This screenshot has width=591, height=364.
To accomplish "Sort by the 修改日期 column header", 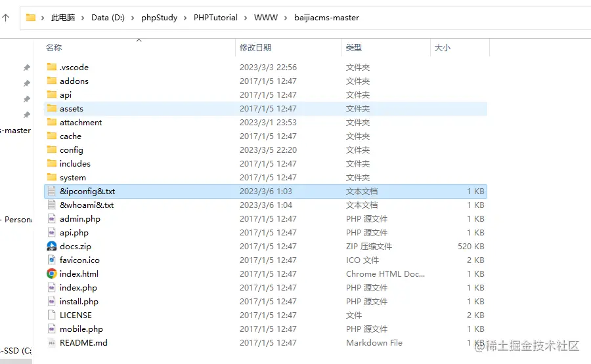I will pyautogui.click(x=255, y=47).
